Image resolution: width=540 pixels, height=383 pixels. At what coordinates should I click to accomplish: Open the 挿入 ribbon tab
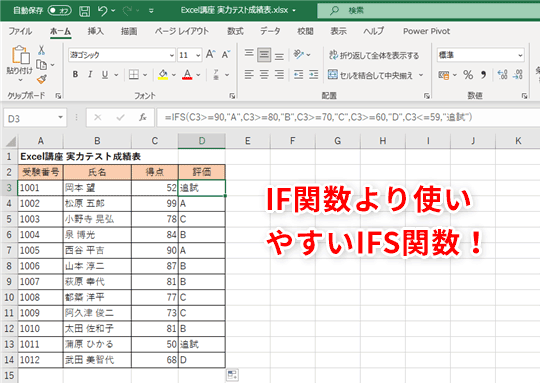(95, 31)
